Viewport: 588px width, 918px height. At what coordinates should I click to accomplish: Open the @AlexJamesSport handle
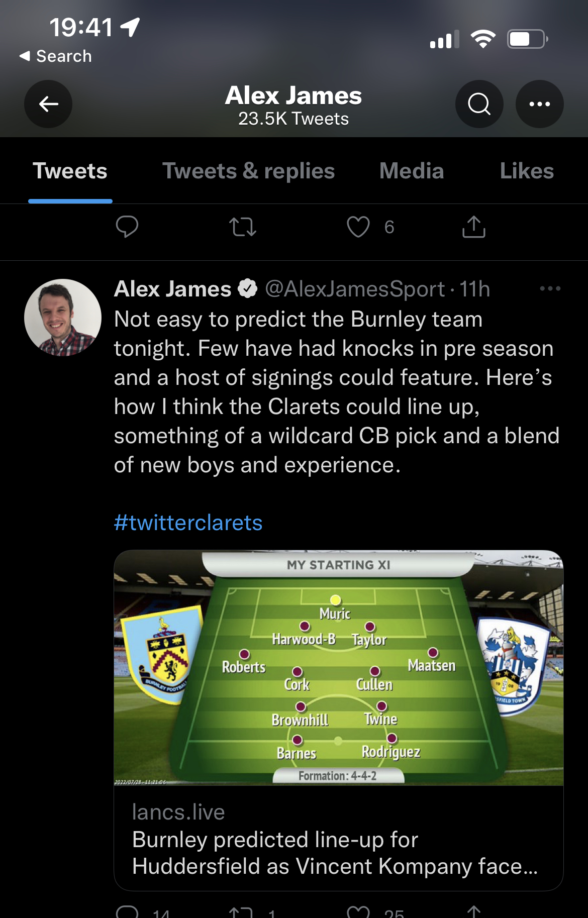[355, 289]
